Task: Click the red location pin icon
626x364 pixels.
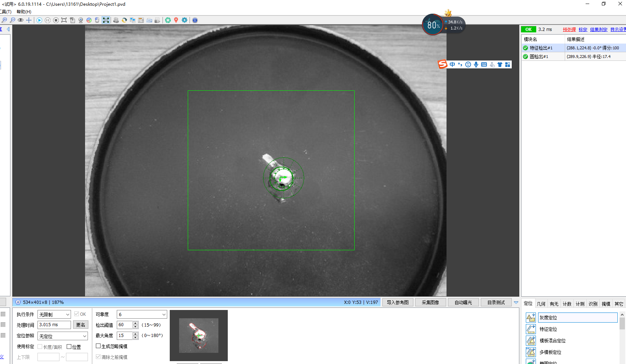Action: click(x=176, y=20)
